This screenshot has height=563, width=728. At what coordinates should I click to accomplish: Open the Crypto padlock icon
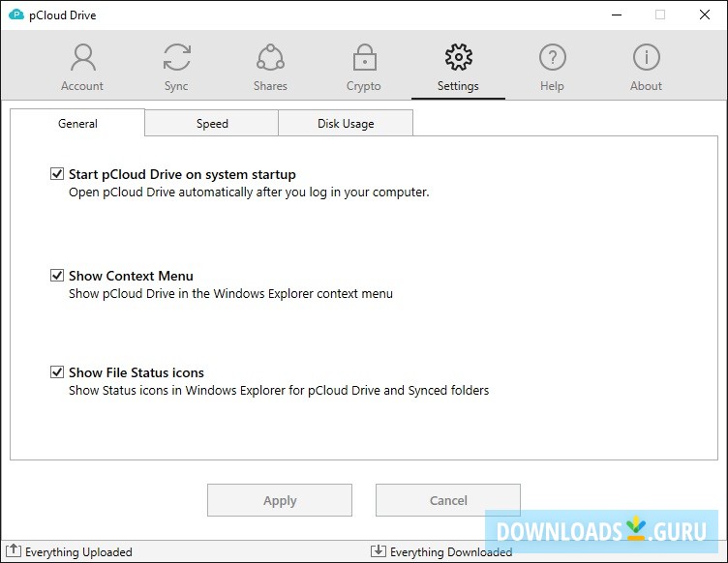pyautogui.click(x=364, y=57)
